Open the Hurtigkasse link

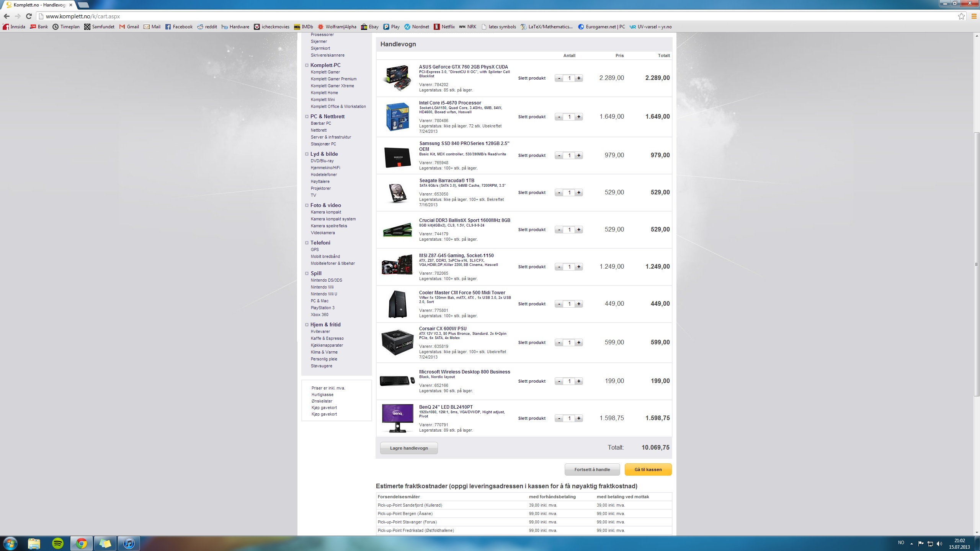pos(322,395)
